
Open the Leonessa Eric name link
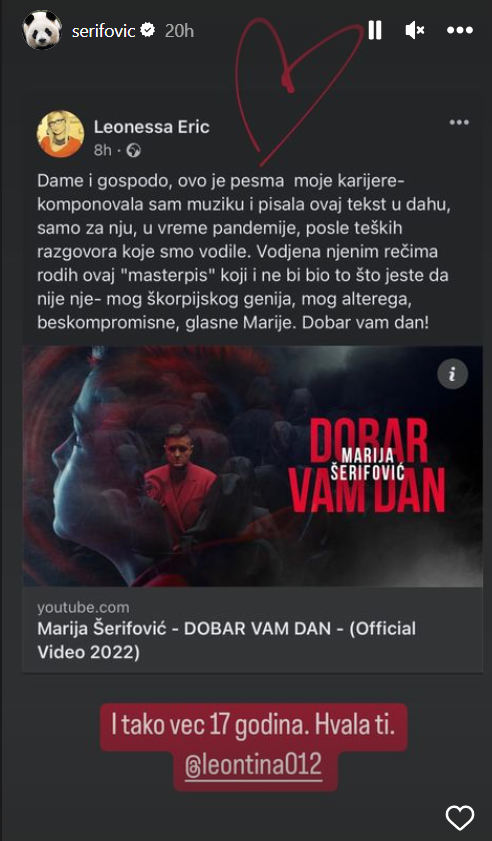[152, 127]
